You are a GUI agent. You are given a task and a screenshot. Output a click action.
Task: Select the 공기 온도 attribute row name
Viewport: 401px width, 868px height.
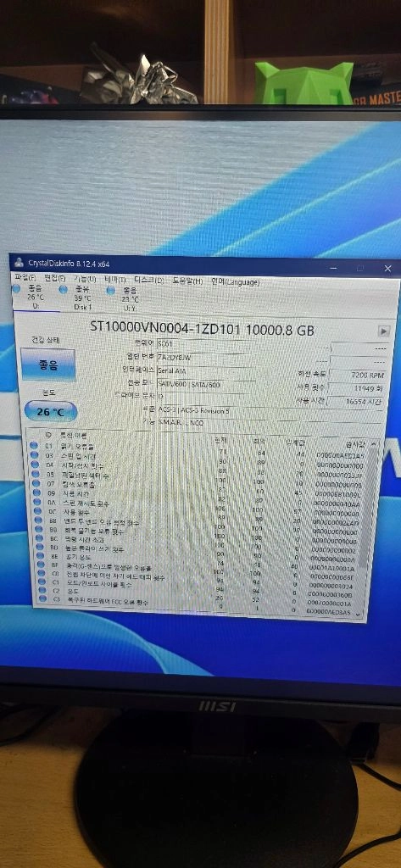pyautogui.click(x=80, y=559)
